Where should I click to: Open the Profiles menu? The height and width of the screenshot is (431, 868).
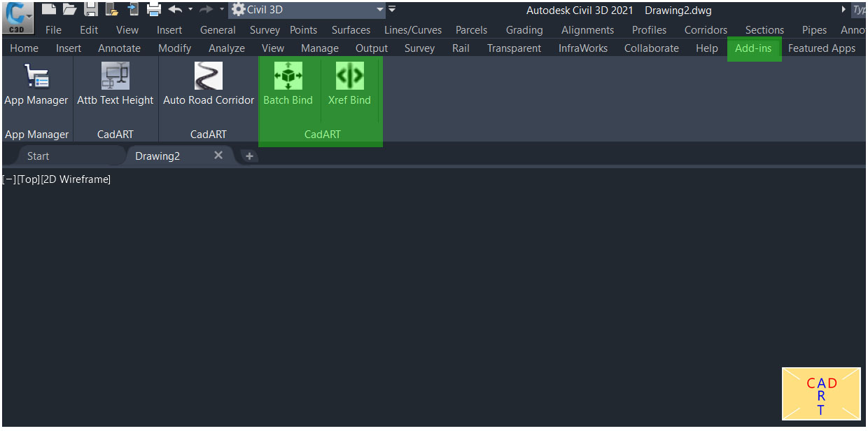pos(649,30)
